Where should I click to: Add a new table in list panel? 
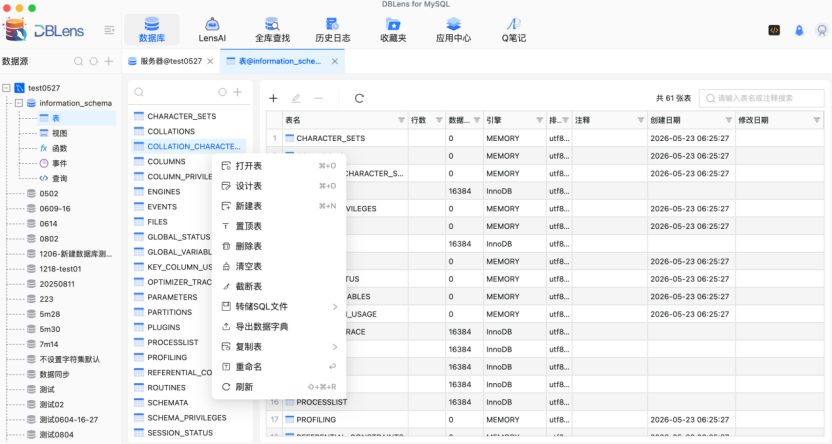coord(238,92)
